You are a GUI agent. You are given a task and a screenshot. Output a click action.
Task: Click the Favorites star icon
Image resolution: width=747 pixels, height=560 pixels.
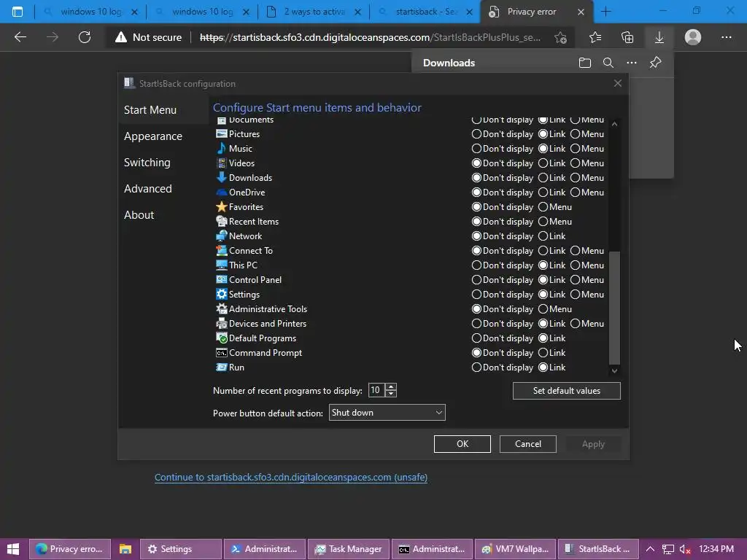click(x=222, y=206)
